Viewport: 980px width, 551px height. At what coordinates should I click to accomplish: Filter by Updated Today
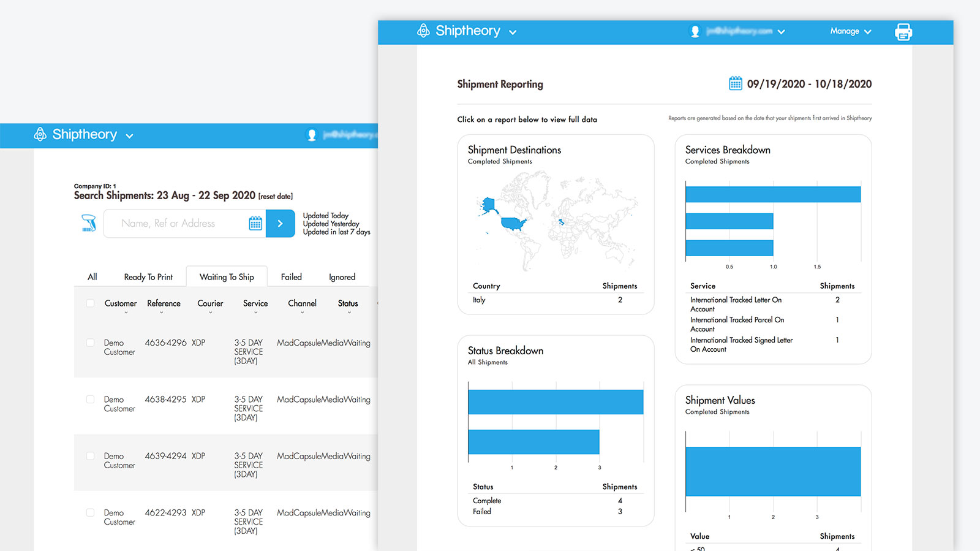[325, 216]
